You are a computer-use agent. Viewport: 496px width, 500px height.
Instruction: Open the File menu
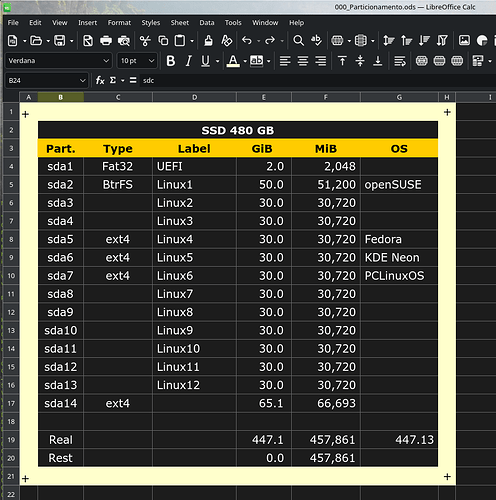click(13, 23)
